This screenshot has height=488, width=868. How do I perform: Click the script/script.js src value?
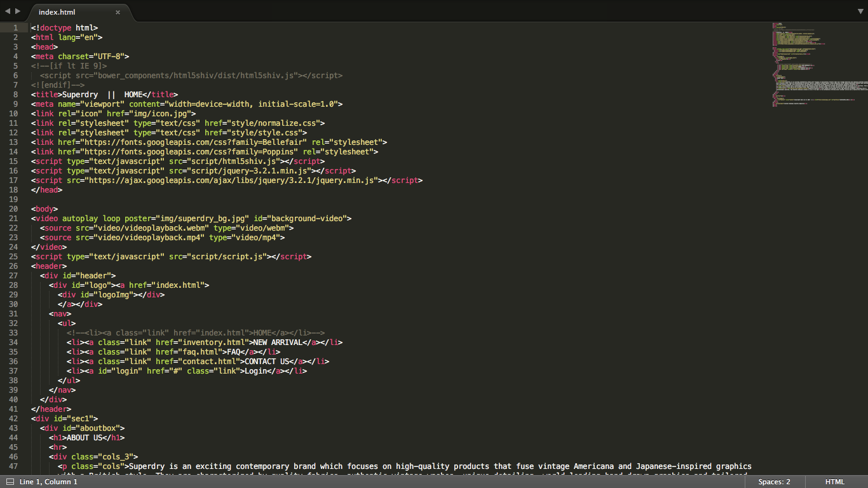(x=227, y=257)
